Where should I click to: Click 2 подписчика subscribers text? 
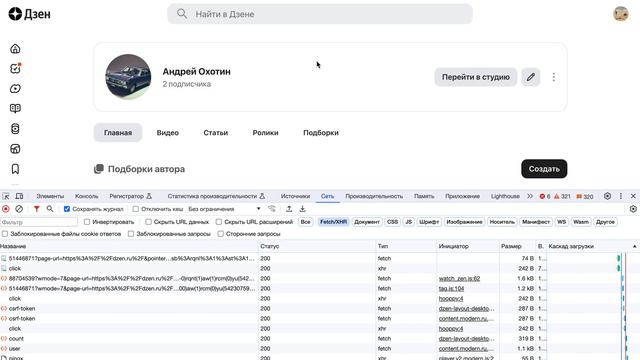coord(187,84)
